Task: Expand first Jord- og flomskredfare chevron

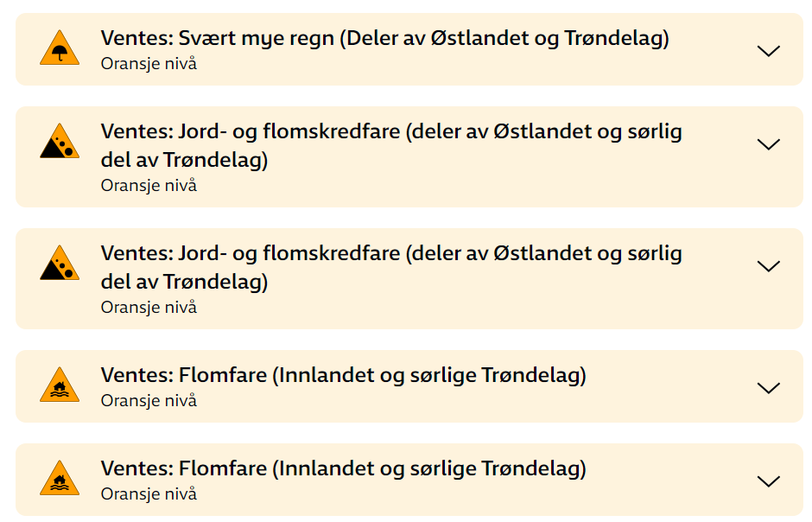Action: tap(769, 144)
